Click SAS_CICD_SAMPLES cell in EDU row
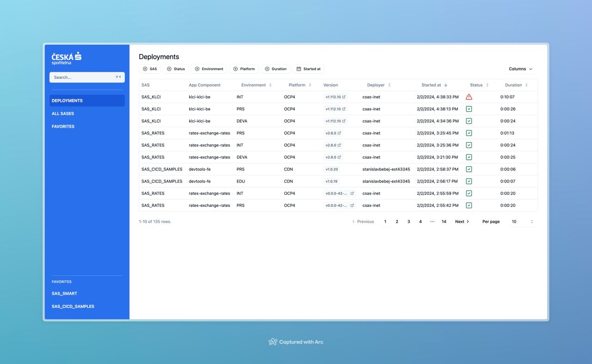The image size is (592, 364). (x=162, y=181)
